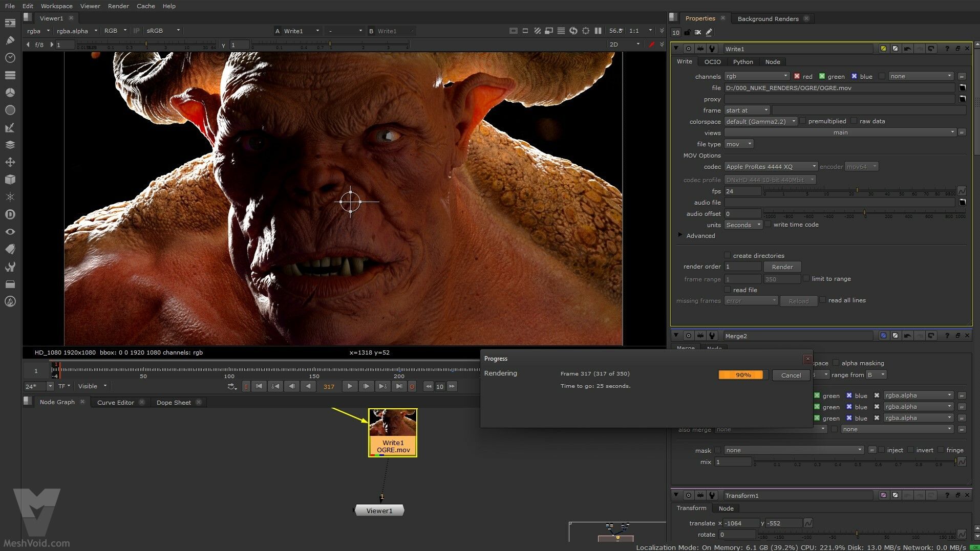Image resolution: width=980 pixels, height=551 pixels.
Task: Click the viewer refresh arrows icon
Action: tap(573, 31)
